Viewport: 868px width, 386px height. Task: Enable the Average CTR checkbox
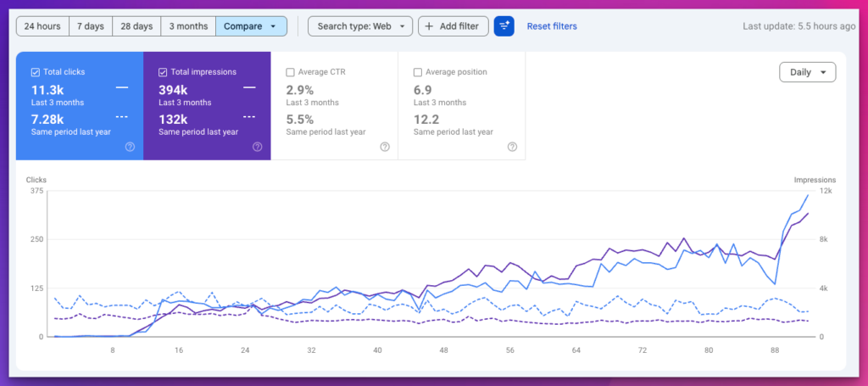pyautogui.click(x=290, y=72)
